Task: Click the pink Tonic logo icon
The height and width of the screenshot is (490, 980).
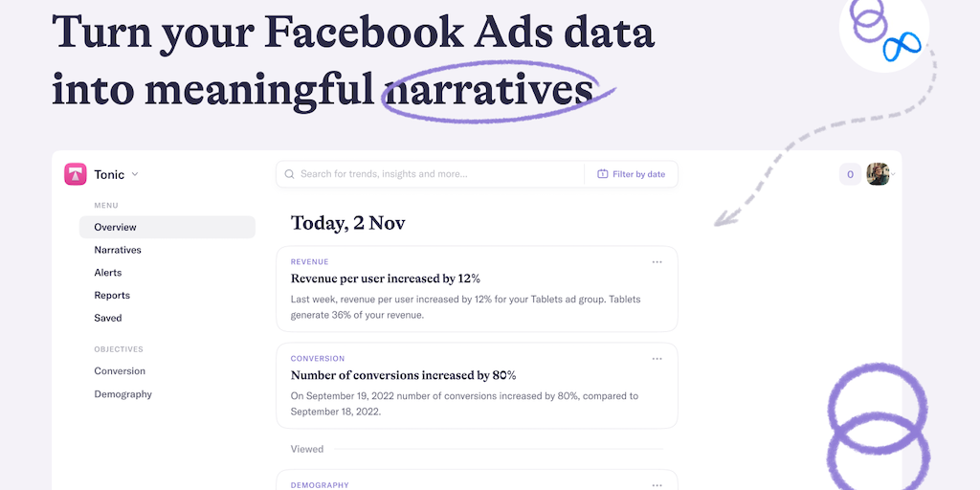Action: tap(76, 174)
